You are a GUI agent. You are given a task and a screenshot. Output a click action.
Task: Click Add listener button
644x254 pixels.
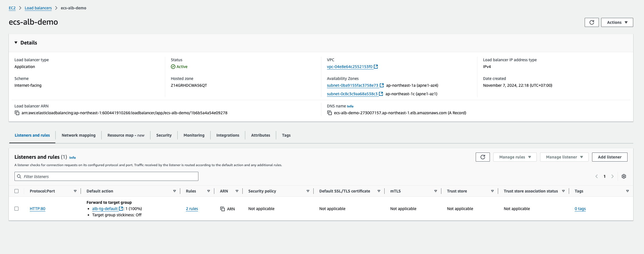click(x=610, y=157)
